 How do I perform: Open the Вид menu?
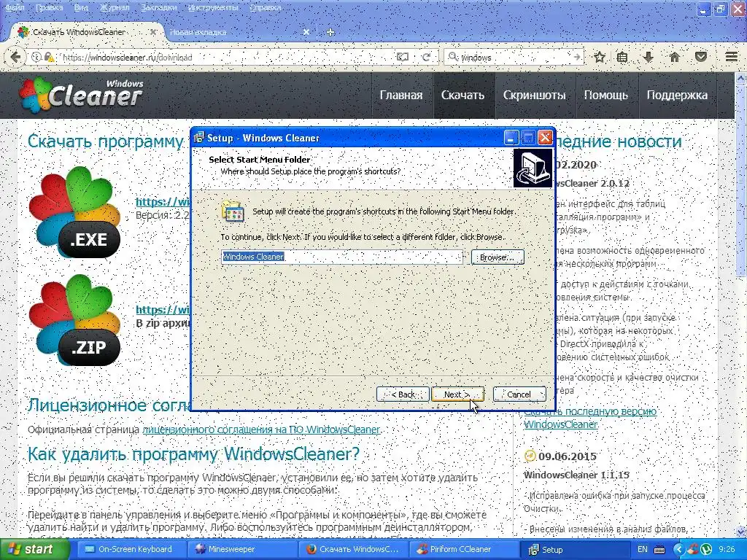point(81,7)
